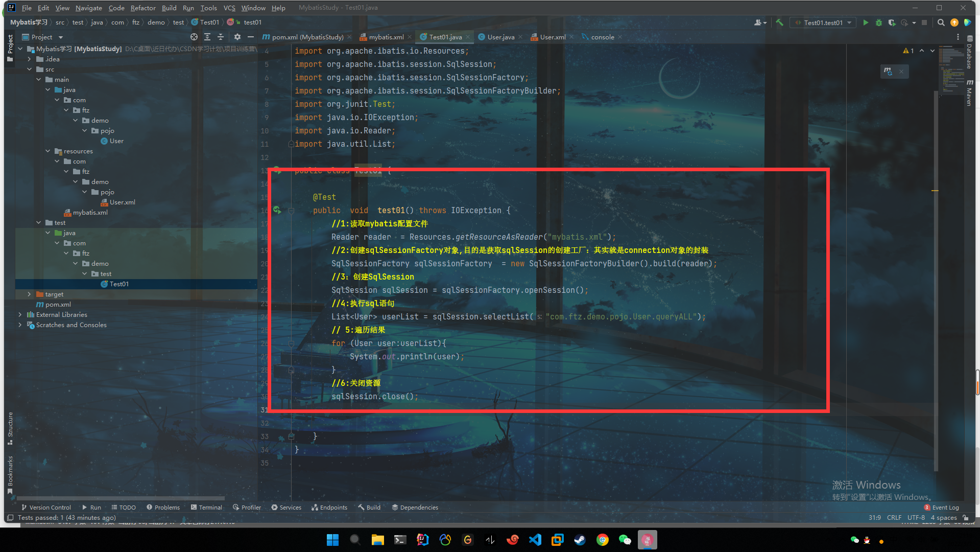Open Project panel settings gear

pos(237,37)
